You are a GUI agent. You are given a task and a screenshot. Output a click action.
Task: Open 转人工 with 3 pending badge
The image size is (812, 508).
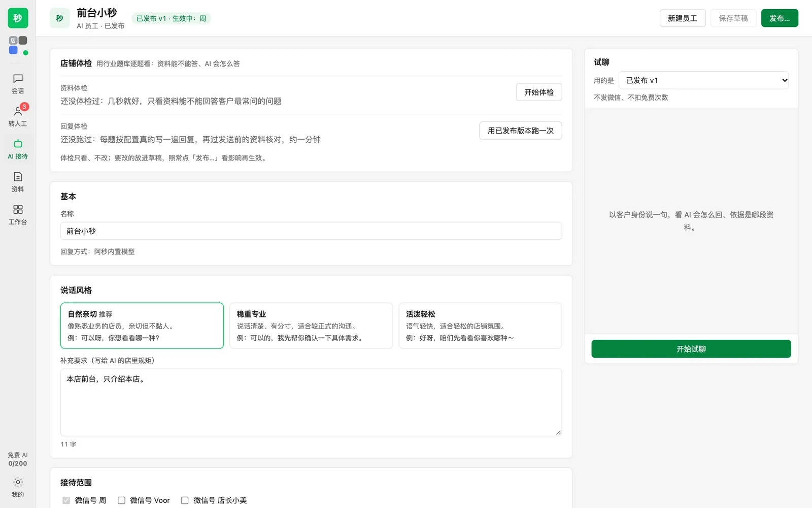[x=18, y=116]
